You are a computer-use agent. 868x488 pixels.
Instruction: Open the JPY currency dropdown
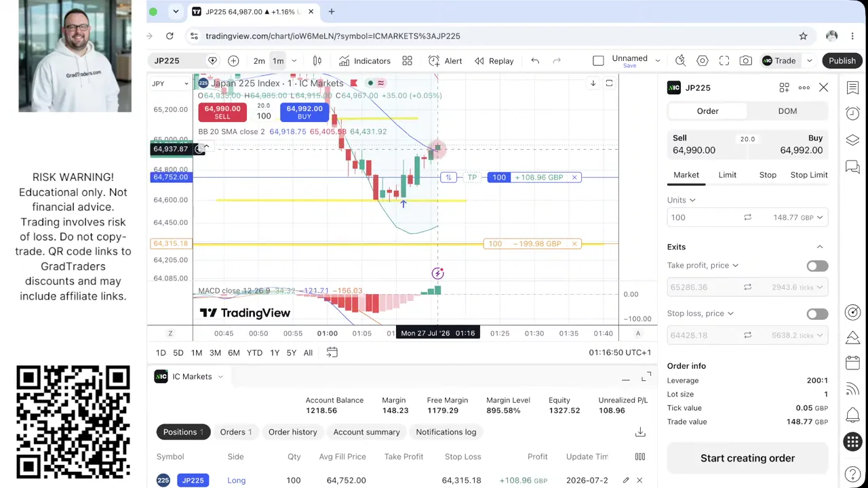[170, 83]
